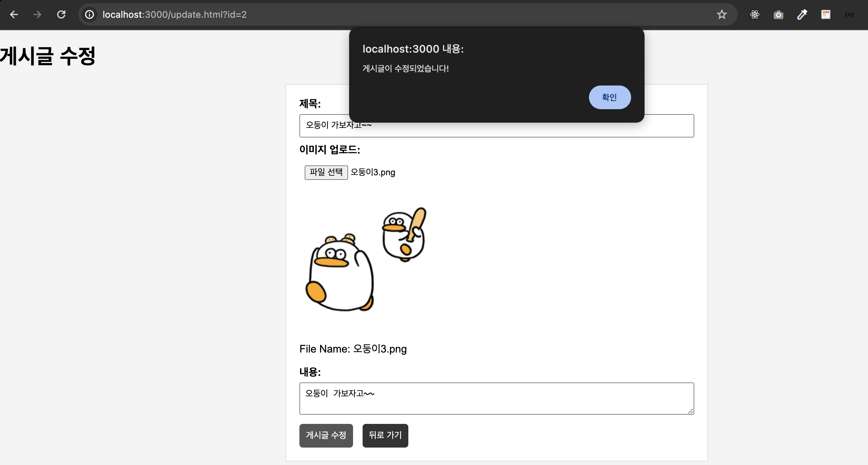This screenshot has width=868, height=465.
Task: Confirm the alert with 확인 button
Action: pyautogui.click(x=610, y=97)
